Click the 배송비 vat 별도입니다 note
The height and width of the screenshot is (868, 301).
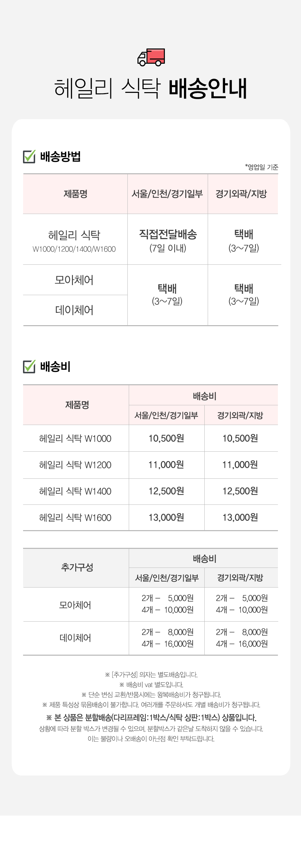tap(151, 685)
